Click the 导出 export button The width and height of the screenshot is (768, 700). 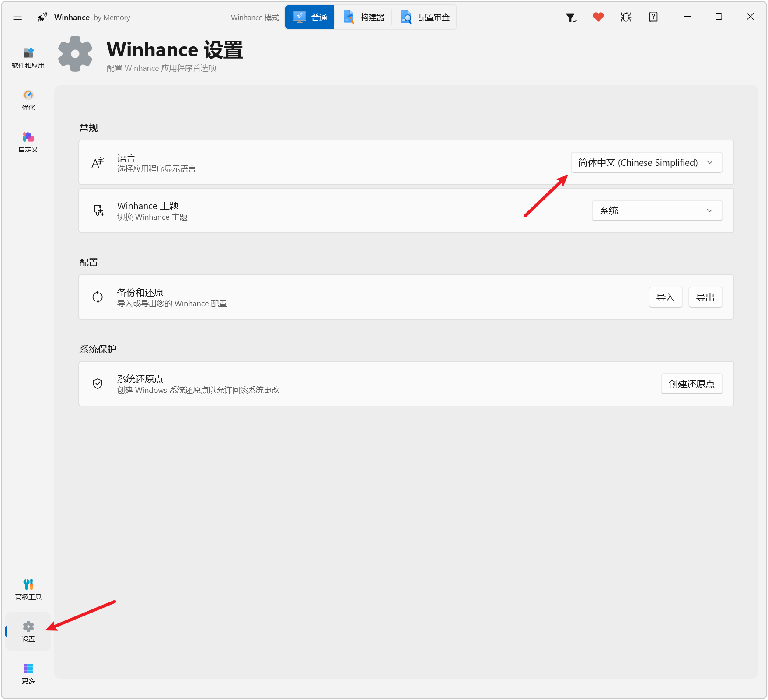pos(705,297)
